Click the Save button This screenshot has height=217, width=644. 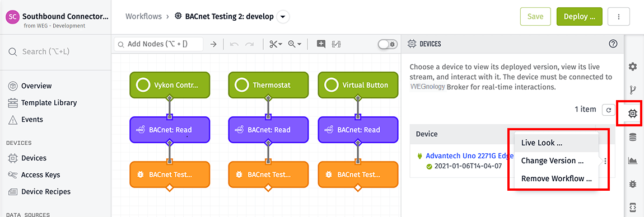pos(535,17)
